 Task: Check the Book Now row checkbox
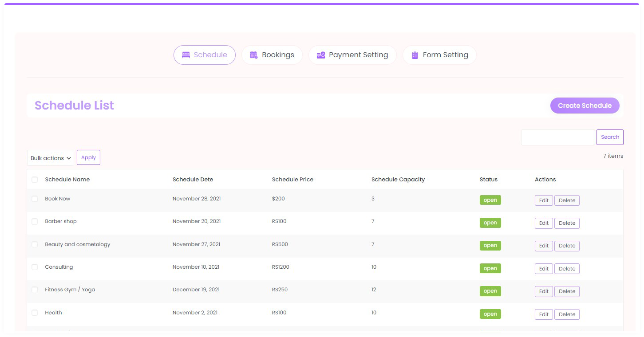[x=35, y=199]
